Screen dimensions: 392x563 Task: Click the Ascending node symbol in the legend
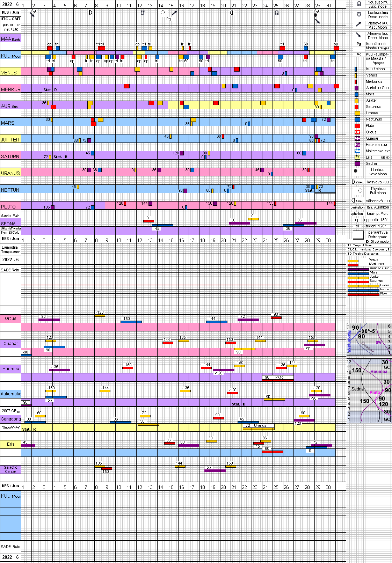359,4
